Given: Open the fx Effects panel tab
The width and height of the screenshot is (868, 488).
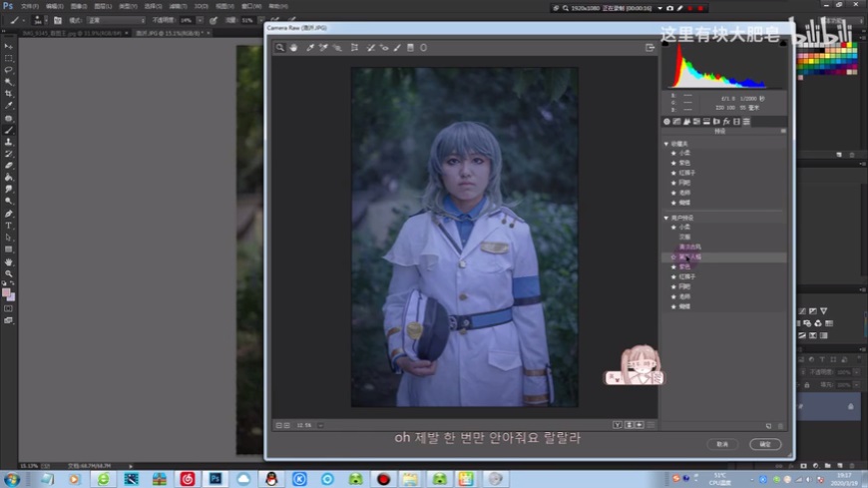Looking at the screenshot, I should (727, 122).
